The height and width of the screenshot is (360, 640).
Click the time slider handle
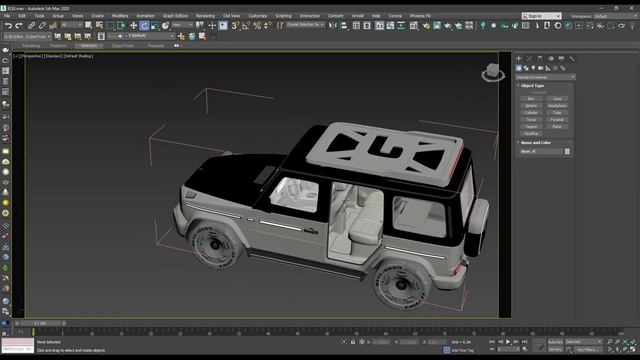pyautogui.click(x=40, y=323)
